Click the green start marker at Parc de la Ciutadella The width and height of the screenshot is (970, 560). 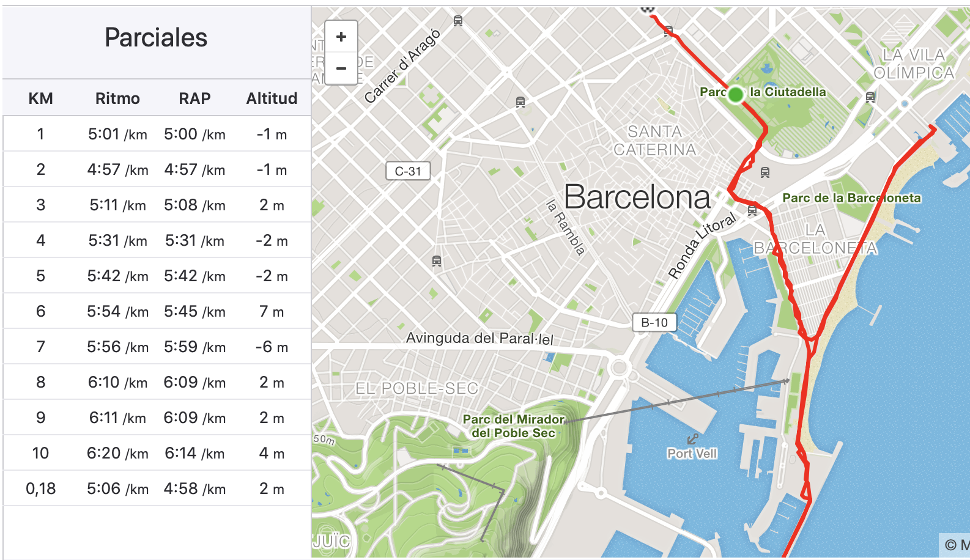pyautogui.click(x=736, y=94)
